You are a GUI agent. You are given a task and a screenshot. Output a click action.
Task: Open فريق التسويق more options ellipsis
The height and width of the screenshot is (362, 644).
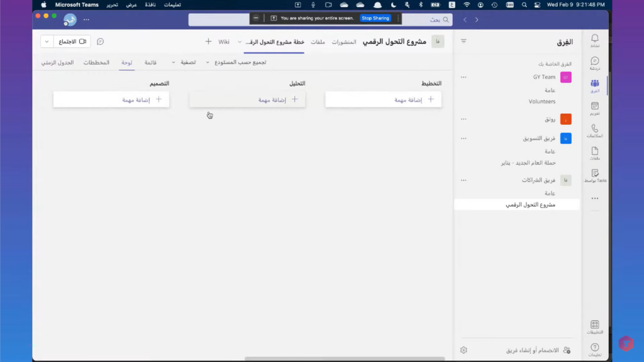464,138
